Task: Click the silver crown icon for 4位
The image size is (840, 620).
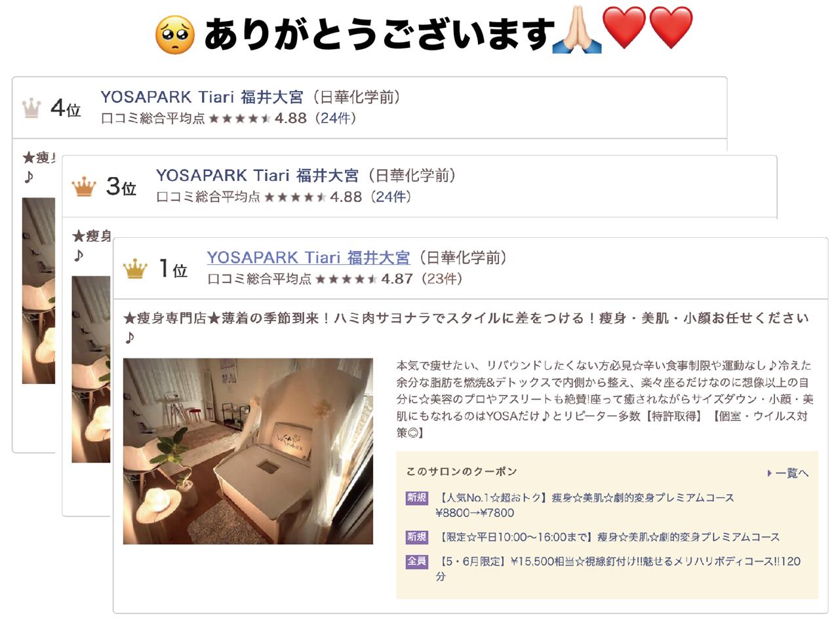Action: (x=31, y=108)
